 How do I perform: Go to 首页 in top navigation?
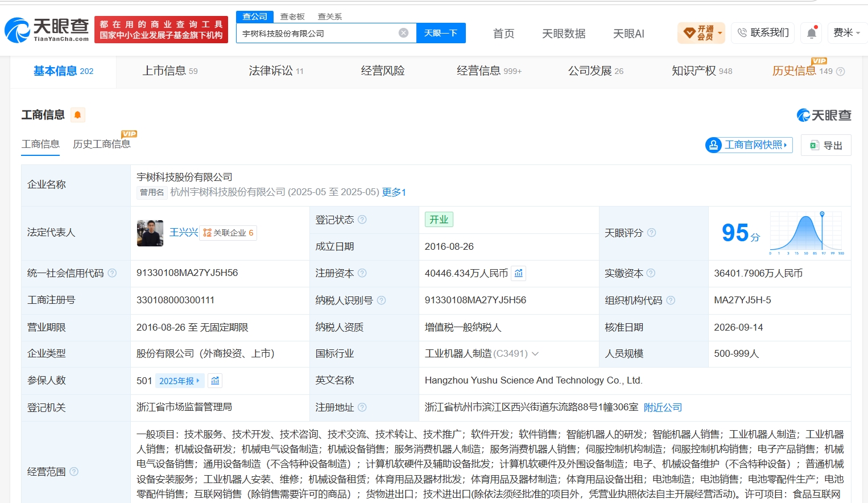(x=503, y=34)
